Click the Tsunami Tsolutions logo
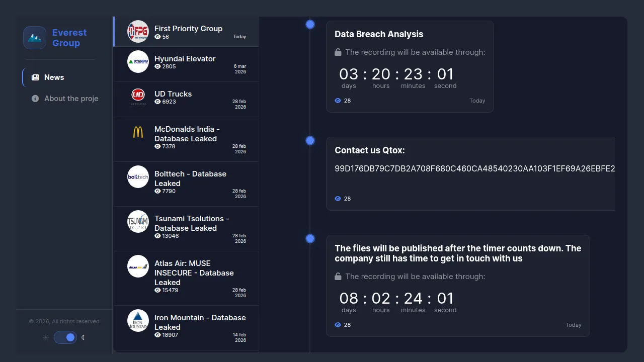The height and width of the screenshot is (362, 644). [138, 221]
